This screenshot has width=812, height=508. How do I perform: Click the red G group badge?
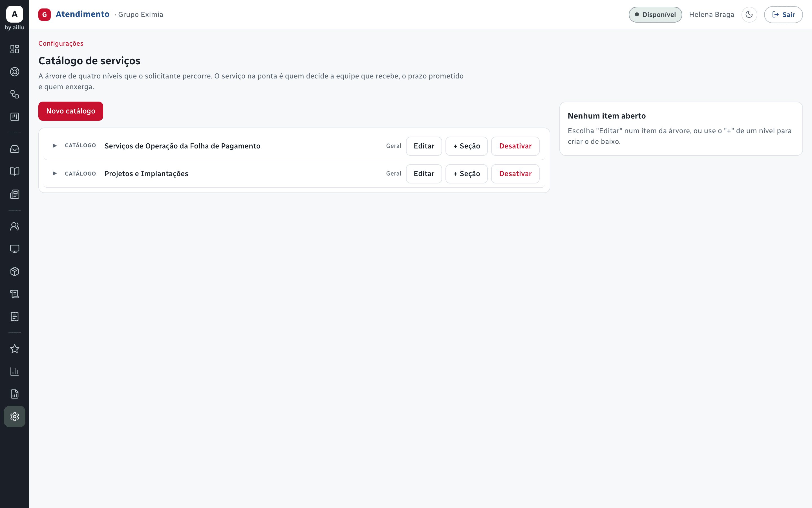point(44,14)
